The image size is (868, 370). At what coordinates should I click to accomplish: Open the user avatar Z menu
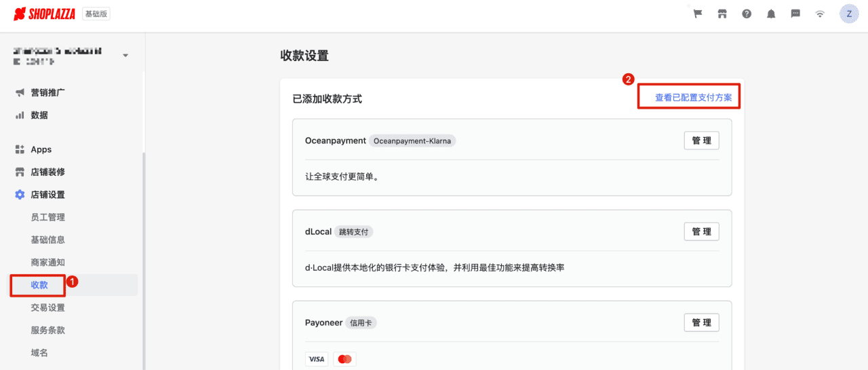click(849, 14)
